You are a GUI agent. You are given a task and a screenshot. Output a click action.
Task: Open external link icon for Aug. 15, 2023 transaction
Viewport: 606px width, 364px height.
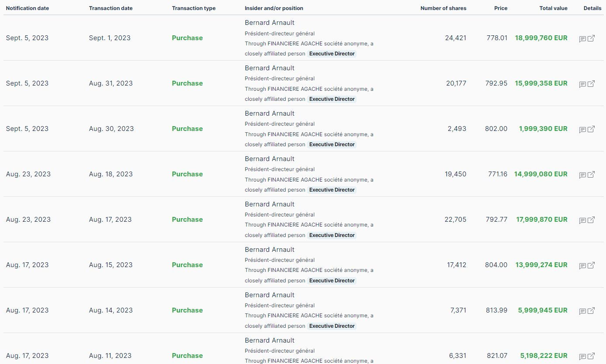[x=591, y=265]
